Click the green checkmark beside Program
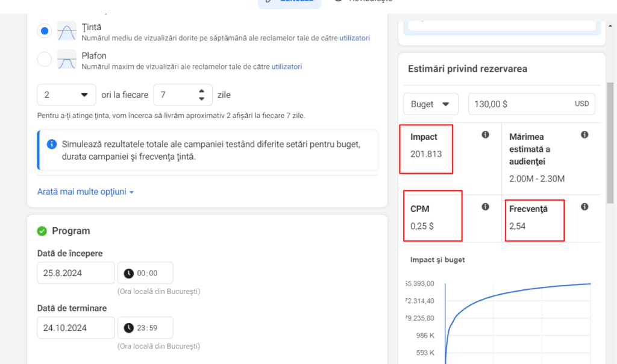617x364 pixels. click(x=42, y=231)
